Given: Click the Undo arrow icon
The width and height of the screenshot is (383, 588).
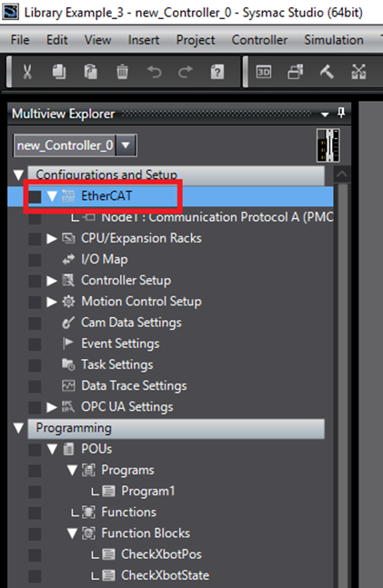Looking at the screenshot, I should click(x=154, y=71).
